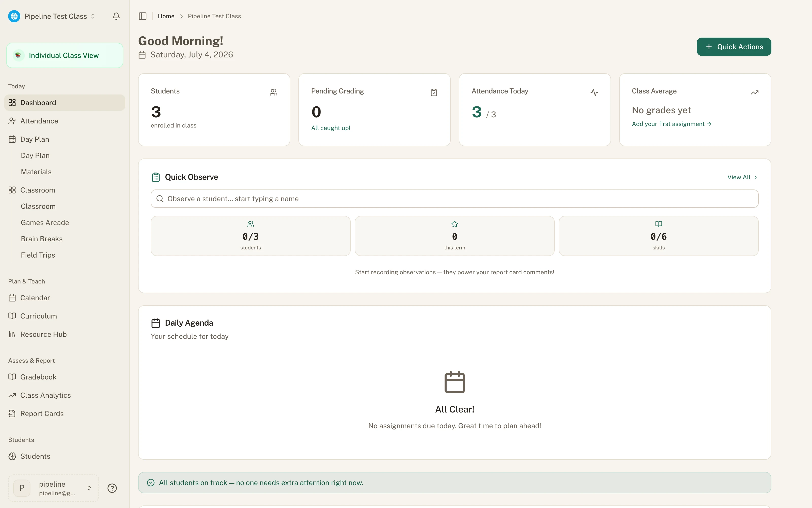This screenshot has height=508, width=812.
Task: Open Gradebook in the sidebar
Action: tap(64, 377)
